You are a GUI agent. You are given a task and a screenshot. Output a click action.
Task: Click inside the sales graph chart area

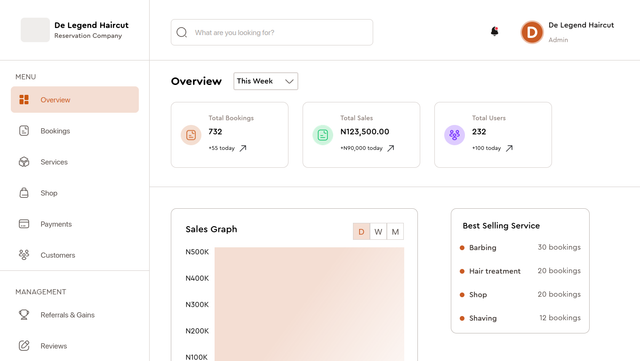point(309,304)
